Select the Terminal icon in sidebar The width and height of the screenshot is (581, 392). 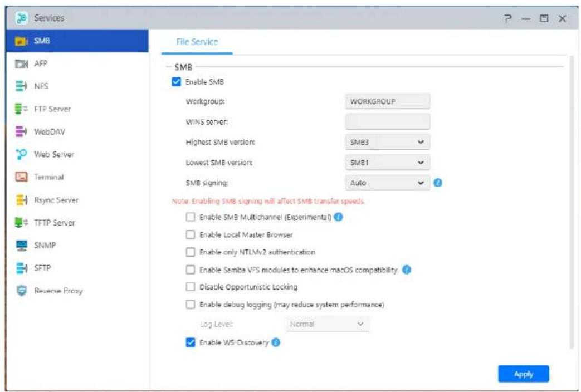click(x=21, y=177)
